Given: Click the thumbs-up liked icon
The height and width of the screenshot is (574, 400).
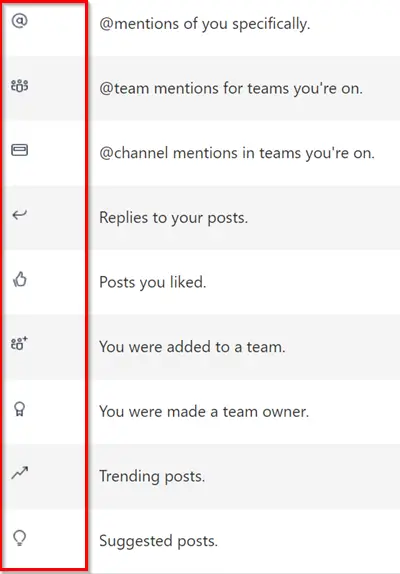Looking at the screenshot, I should pos(20,279).
